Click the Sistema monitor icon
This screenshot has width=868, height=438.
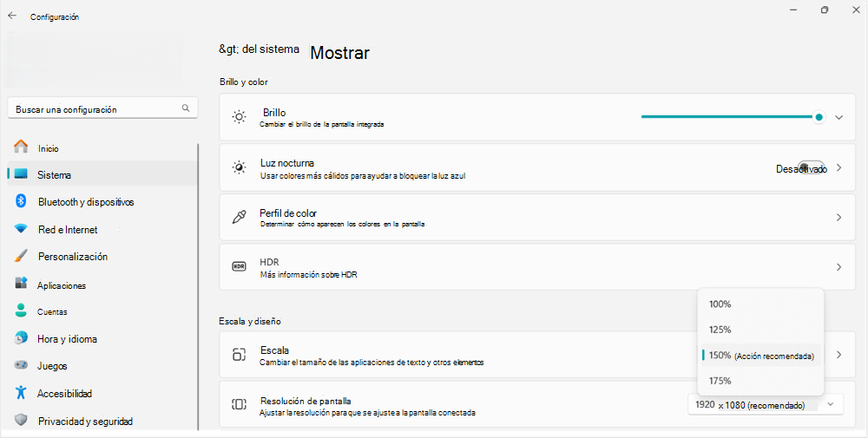[x=21, y=174]
